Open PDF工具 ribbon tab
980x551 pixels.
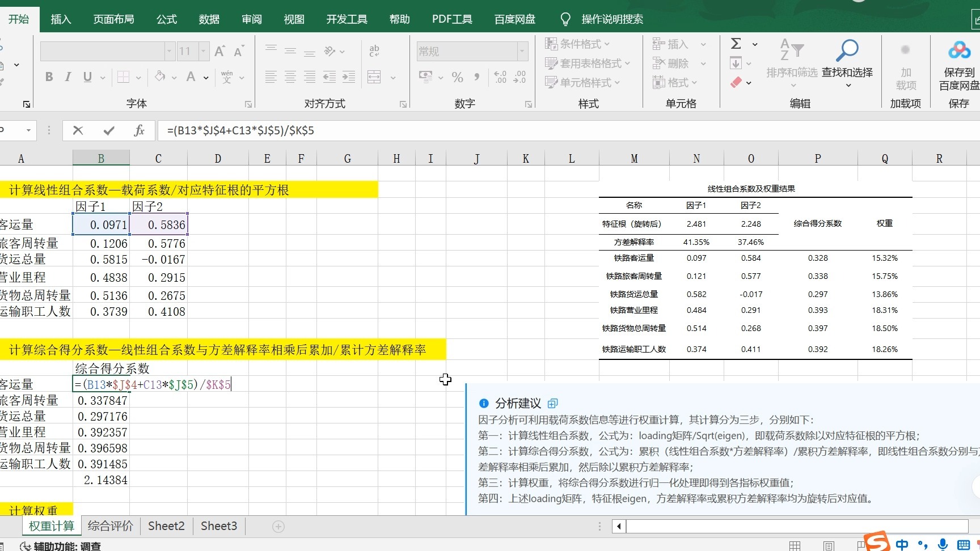click(x=452, y=19)
